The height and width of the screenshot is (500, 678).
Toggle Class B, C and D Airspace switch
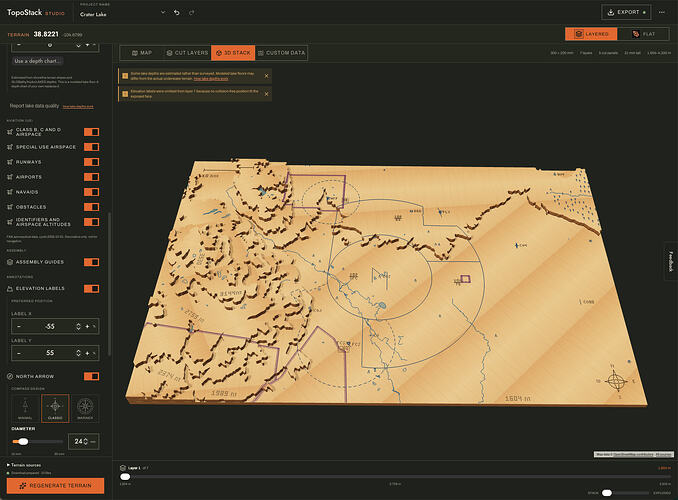(91, 132)
